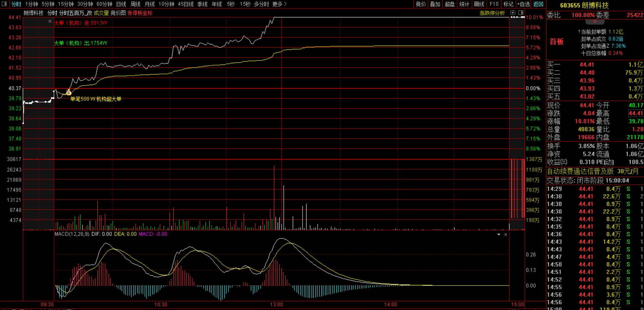
Task: Show the 季线 quarterly chart
Action: coord(202,4)
